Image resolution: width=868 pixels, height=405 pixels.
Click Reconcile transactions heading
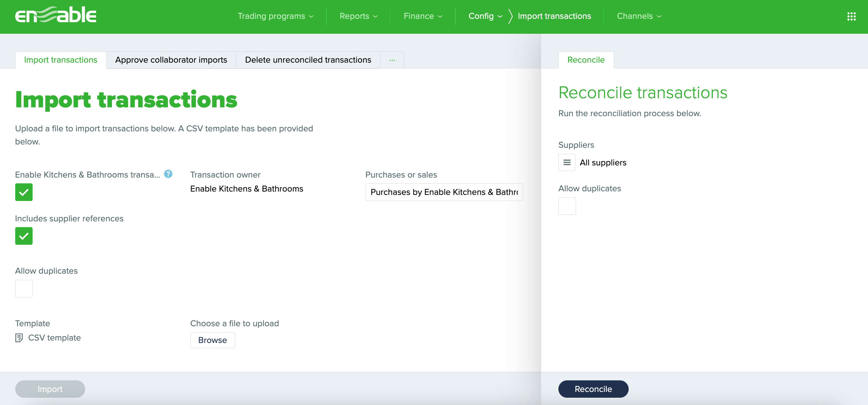click(643, 93)
